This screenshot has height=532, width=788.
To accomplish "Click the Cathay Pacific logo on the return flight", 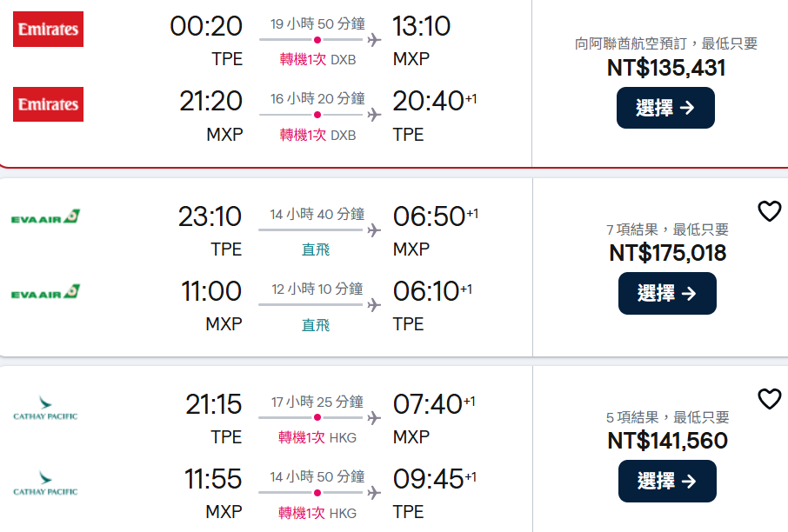I will click(45, 483).
